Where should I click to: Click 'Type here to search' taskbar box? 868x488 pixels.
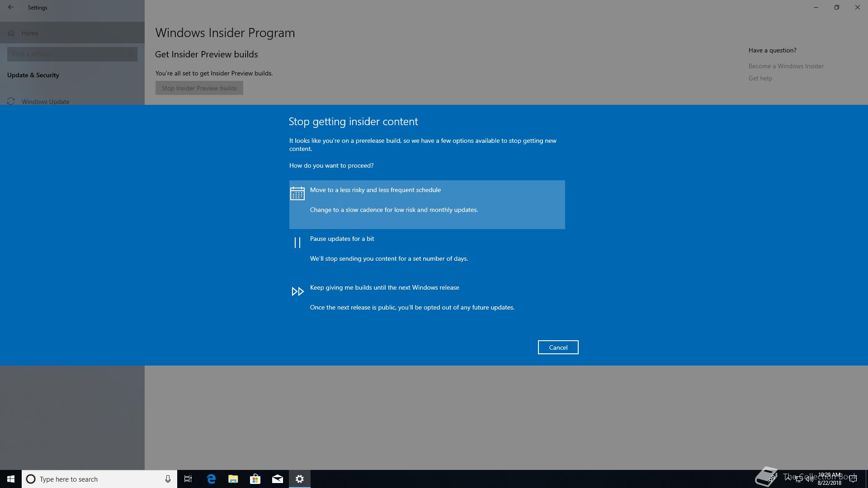point(99,479)
